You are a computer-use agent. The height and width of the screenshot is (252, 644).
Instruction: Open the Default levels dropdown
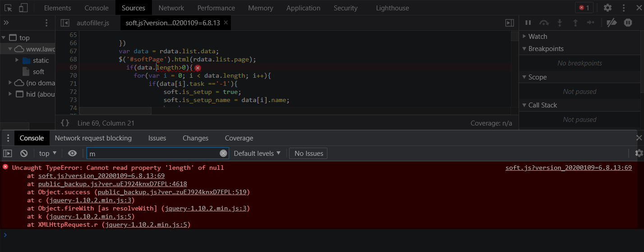257,154
